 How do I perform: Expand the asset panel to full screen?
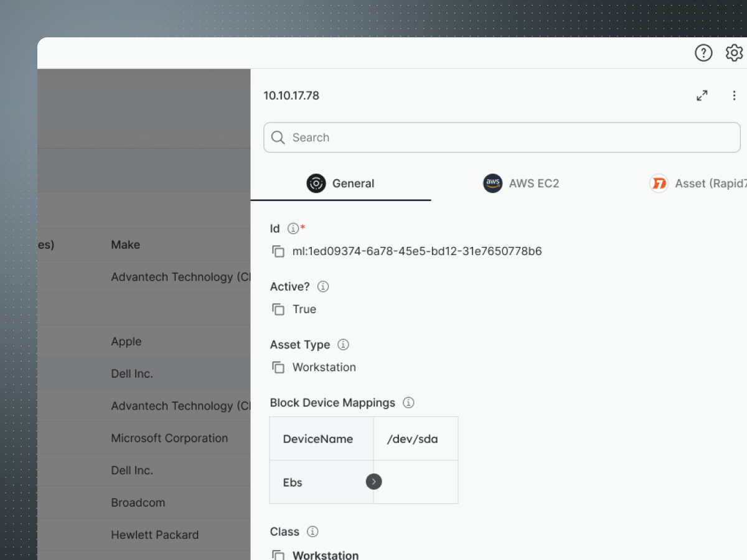click(702, 96)
